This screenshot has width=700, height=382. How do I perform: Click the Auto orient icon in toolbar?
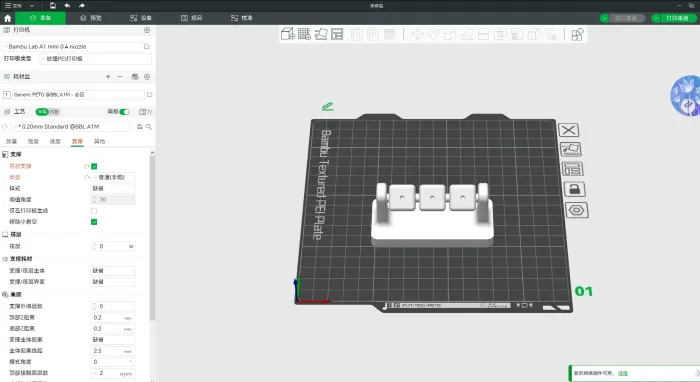(321, 34)
